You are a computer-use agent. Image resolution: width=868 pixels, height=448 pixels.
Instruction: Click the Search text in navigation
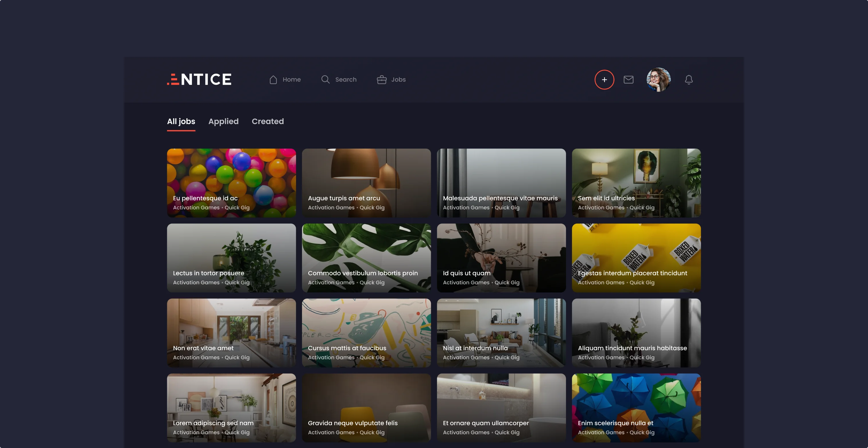pos(346,80)
